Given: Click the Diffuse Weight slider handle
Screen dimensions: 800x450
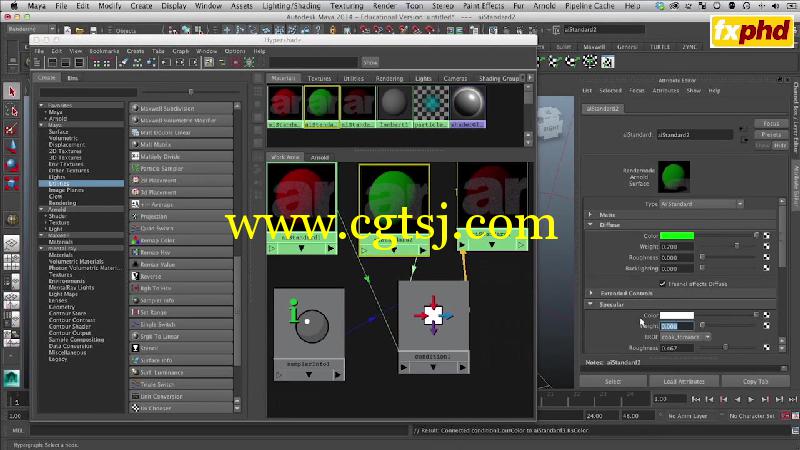Looking at the screenshot, I should click(737, 246).
